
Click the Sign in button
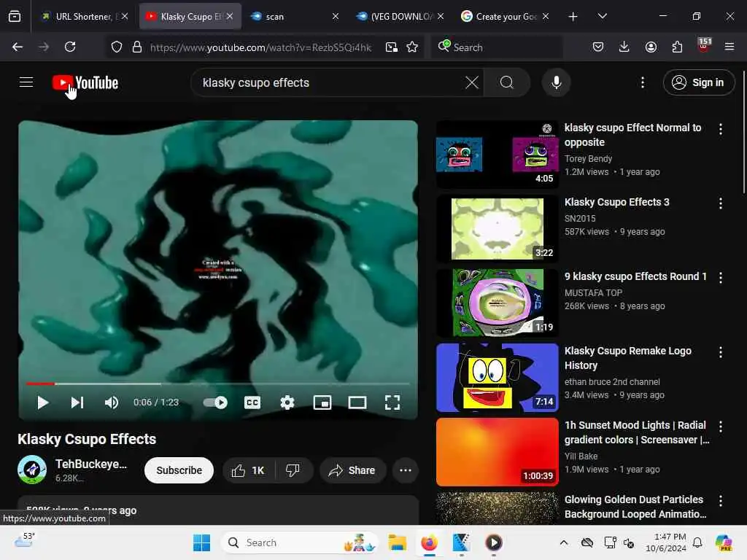pos(698,82)
